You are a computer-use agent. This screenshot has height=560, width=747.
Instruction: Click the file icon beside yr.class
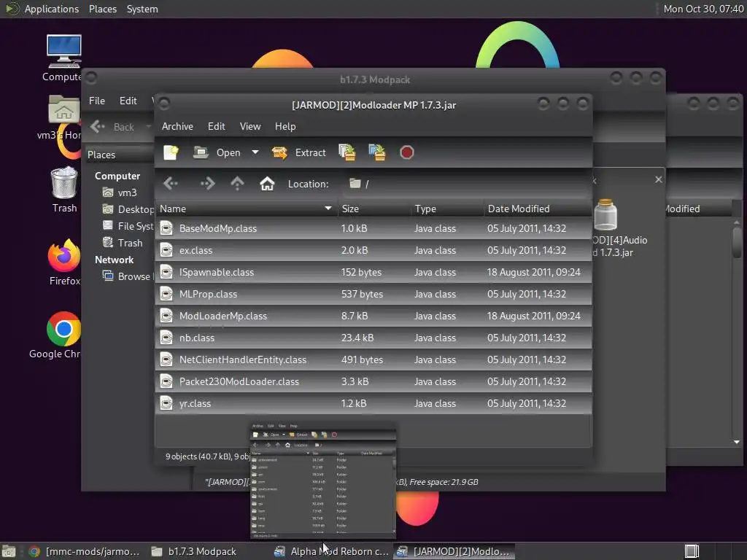[166, 403]
